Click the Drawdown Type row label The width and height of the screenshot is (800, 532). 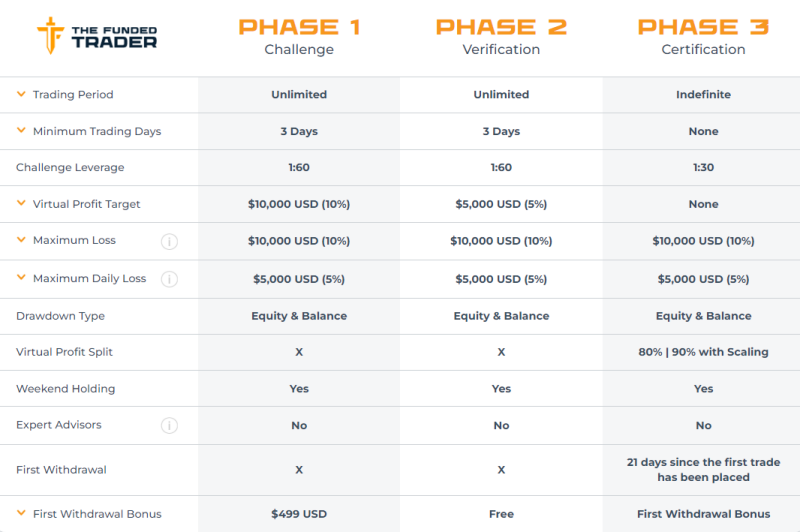click(x=60, y=316)
